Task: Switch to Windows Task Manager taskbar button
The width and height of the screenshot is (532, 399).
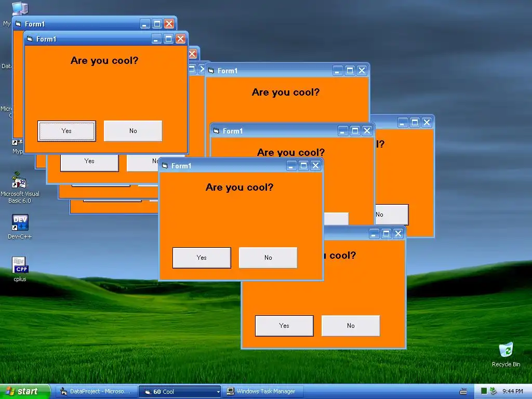Action: (262, 392)
